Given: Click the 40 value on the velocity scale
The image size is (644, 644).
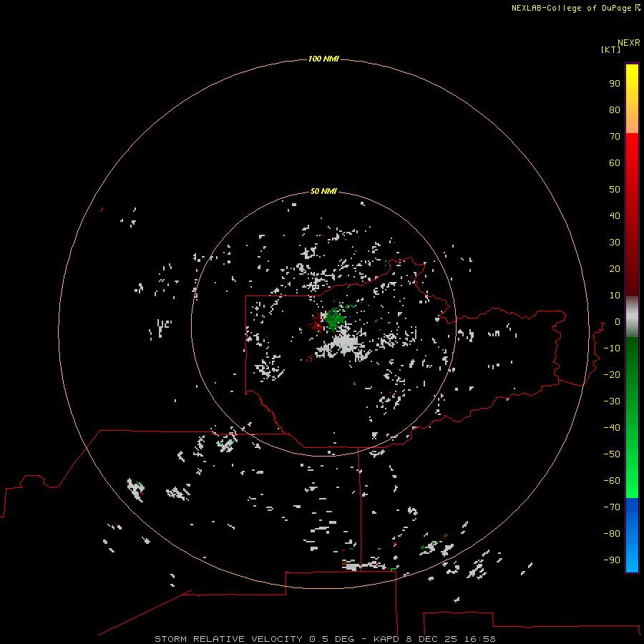Looking at the screenshot, I should (x=615, y=215).
